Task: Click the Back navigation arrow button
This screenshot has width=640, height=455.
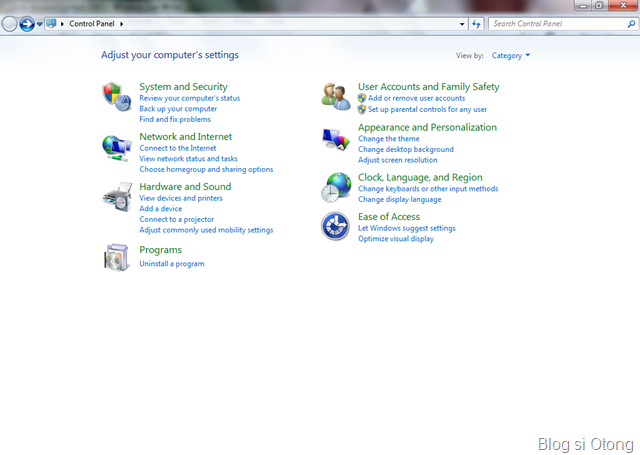Action: [x=9, y=24]
